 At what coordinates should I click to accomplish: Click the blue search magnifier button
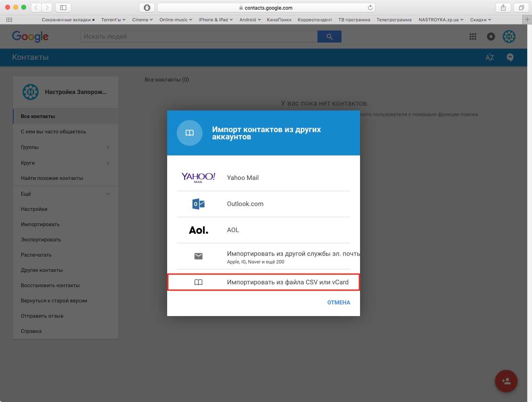coord(329,37)
